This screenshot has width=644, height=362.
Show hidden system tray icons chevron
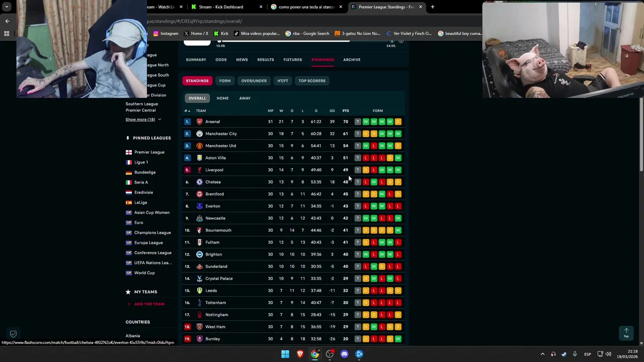pos(542,354)
